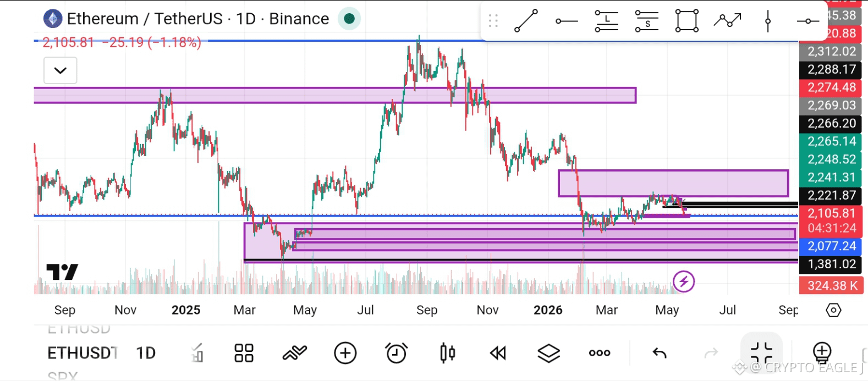This screenshot has height=381, width=868.
Task: Select the horizontal line tool
Action: pyautogui.click(x=808, y=21)
